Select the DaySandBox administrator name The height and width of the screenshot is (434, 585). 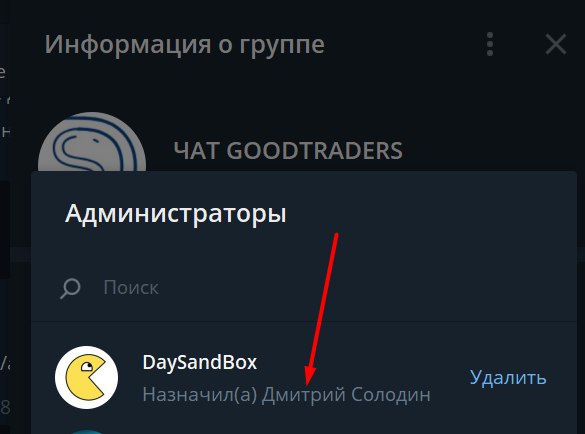point(200,362)
